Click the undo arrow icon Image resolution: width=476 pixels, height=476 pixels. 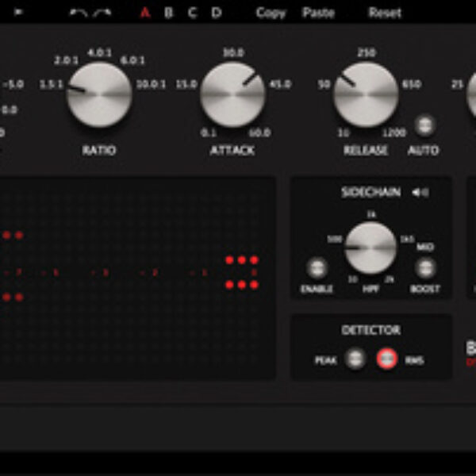pos(79,13)
